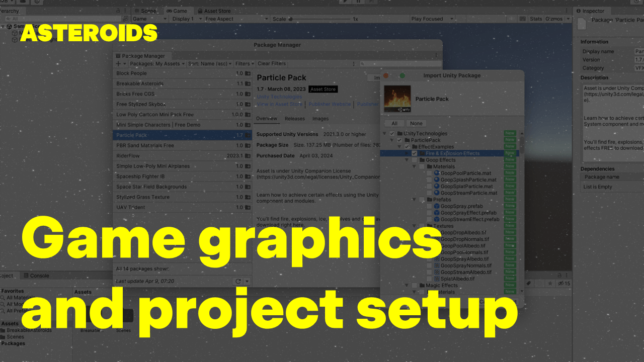Click folder icon on UAV Trident row
Image resolution: width=644 pixels, height=362 pixels.
248,208
